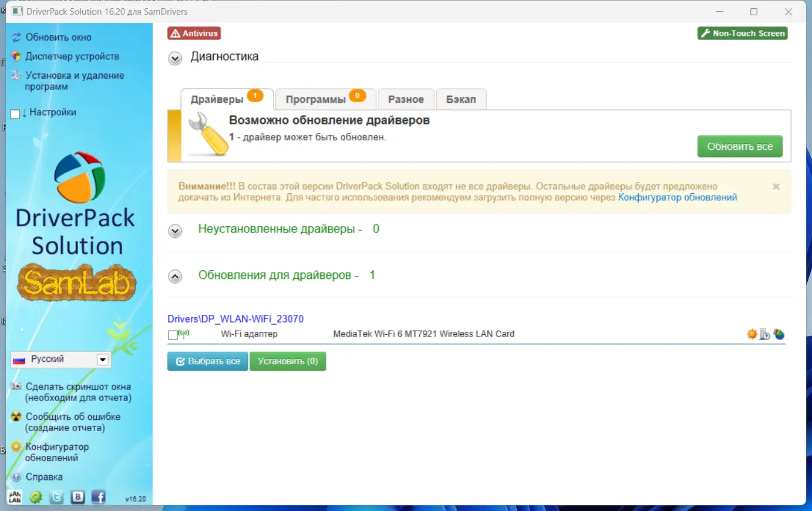
Task: Click the red Antivirus warning badge
Action: [194, 33]
